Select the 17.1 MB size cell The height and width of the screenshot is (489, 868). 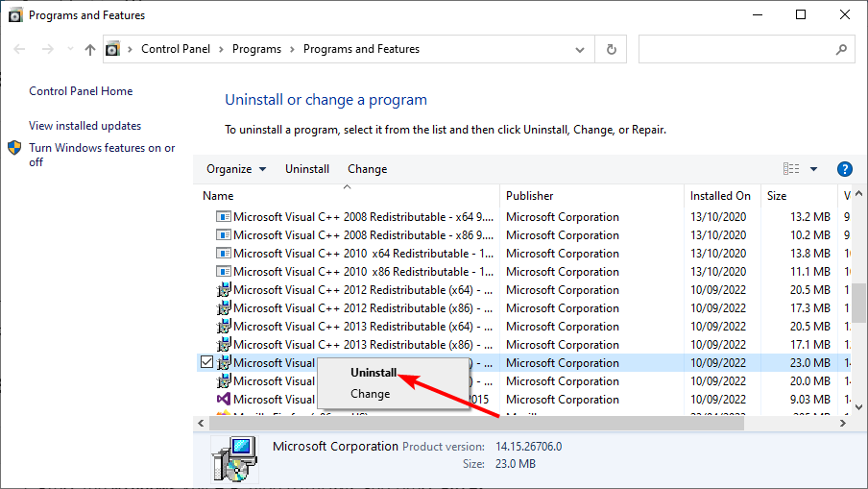point(809,345)
